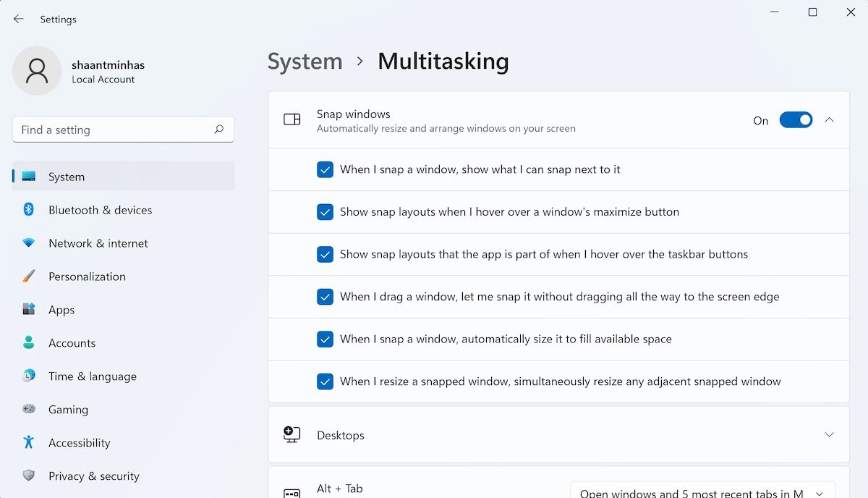Click the Personalization paintbrush icon
868x498 pixels.
coord(27,277)
